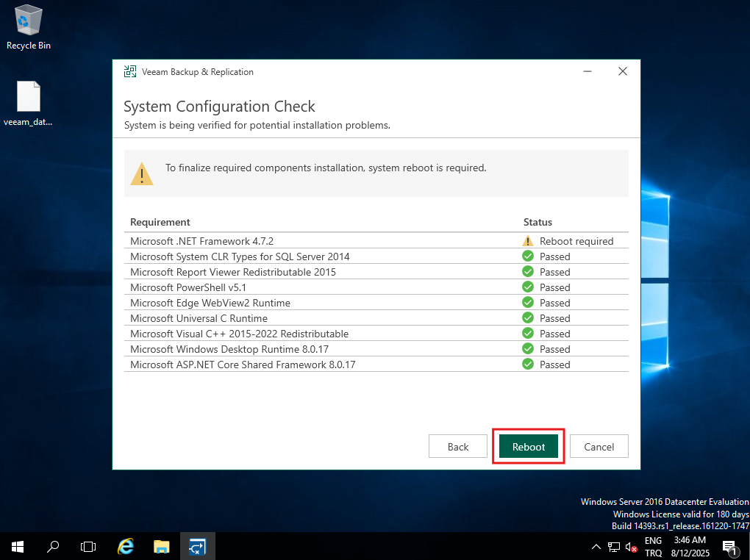750x560 pixels.
Task: Open the Action Center notifications icon
Action: tap(730, 547)
